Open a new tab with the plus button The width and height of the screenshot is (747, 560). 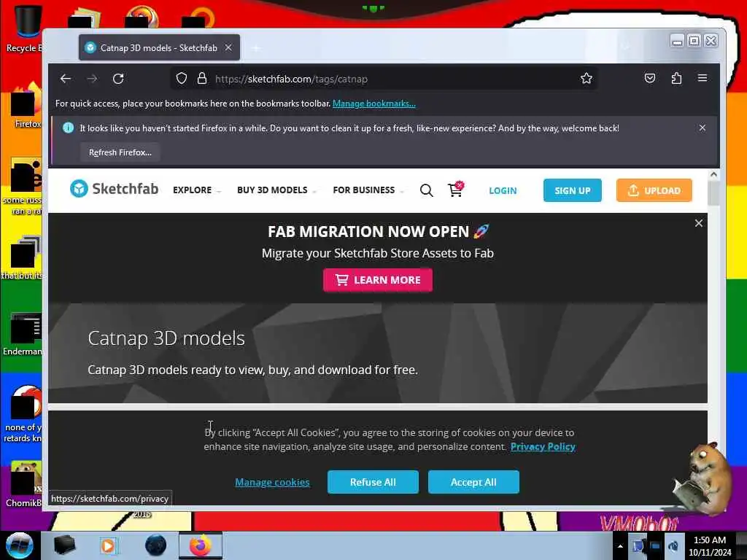256,47
